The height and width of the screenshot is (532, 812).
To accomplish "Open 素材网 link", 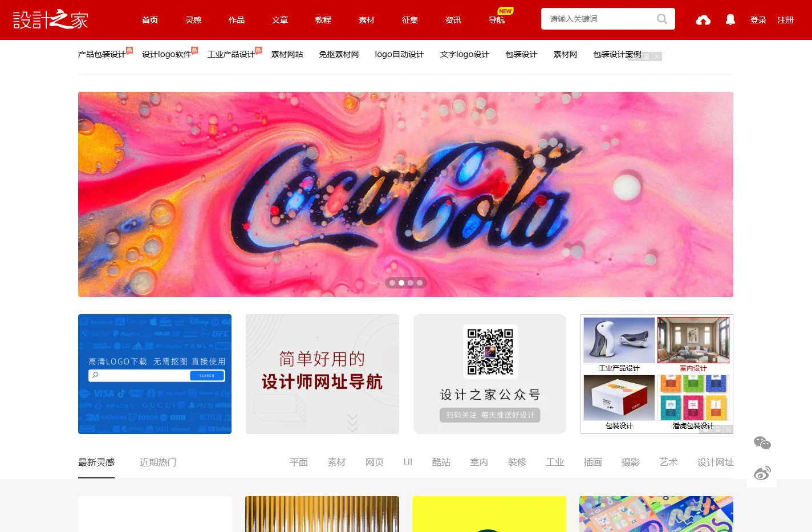I will [x=565, y=54].
